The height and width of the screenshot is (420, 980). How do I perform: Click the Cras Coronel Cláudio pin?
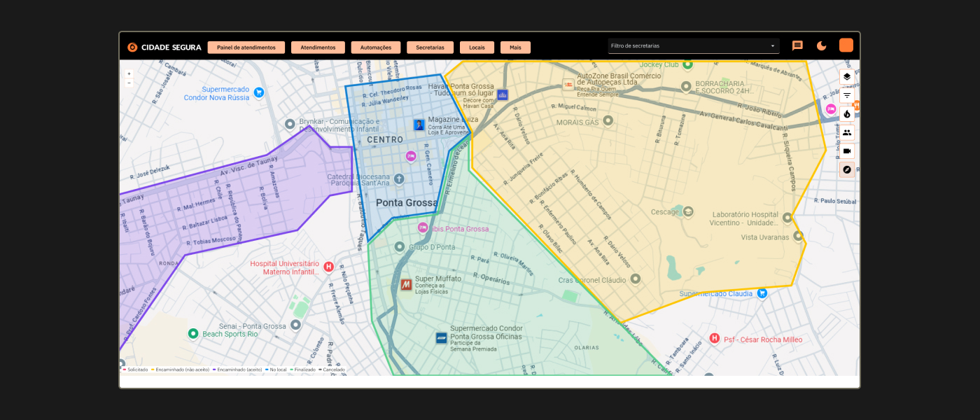click(635, 279)
